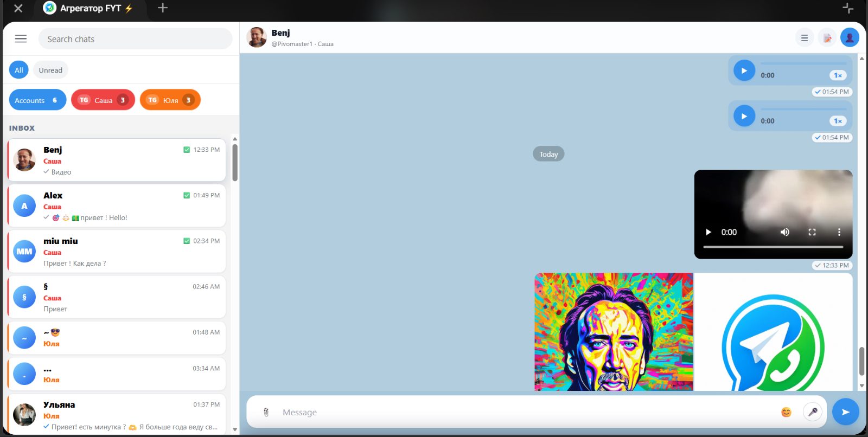Select the Accounts 6 filter pill
This screenshot has height=437, width=868.
pos(37,100)
